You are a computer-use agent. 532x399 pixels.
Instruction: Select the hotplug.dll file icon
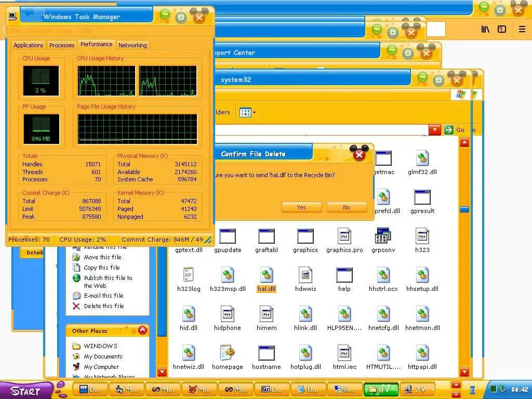(305, 353)
